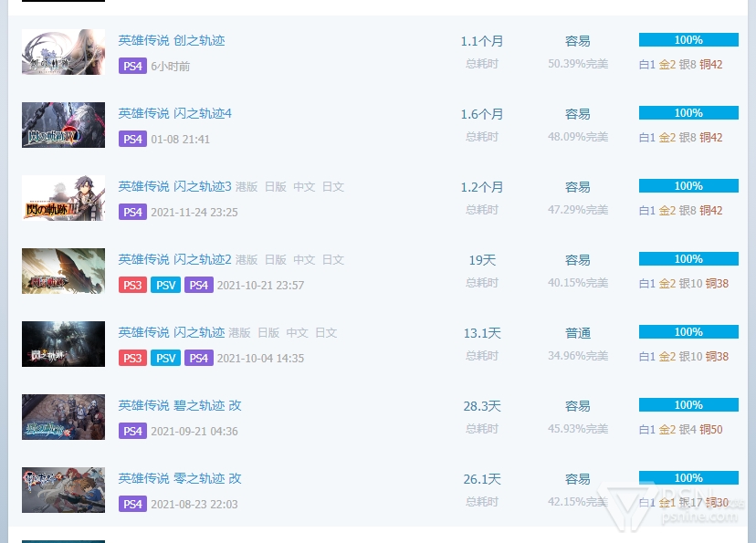Click the 中文 tag beside 闪之轨迹2

point(304,260)
